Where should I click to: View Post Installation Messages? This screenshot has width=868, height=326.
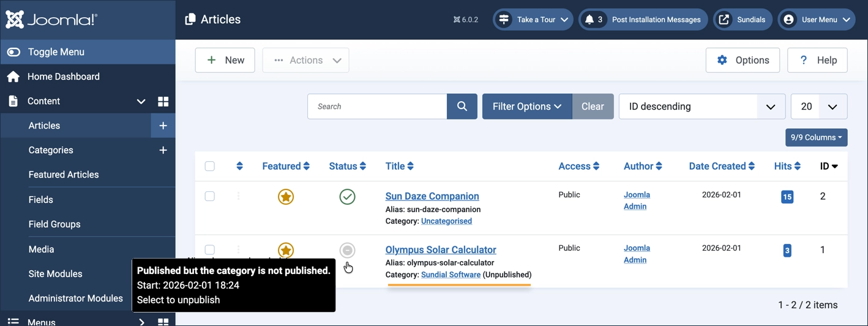[643, 20]
